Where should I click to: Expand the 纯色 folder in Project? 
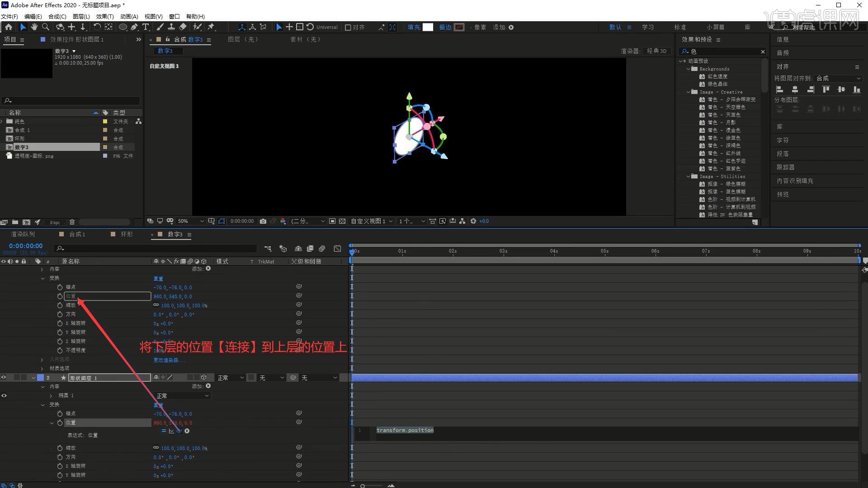pos(2,122)
